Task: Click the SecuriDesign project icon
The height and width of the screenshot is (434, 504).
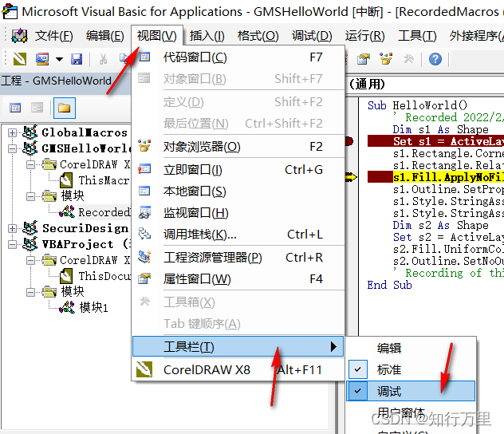Action: tap(30, 228)
